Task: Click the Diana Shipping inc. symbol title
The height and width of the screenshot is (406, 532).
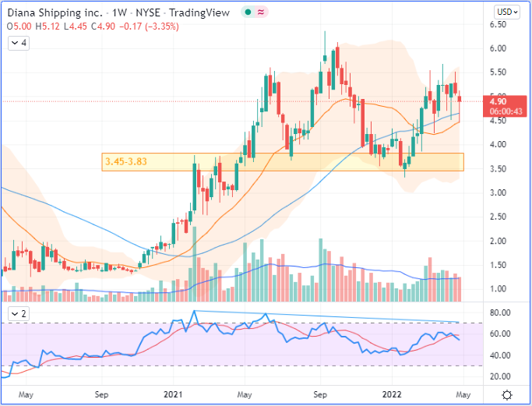Action: 55,13
